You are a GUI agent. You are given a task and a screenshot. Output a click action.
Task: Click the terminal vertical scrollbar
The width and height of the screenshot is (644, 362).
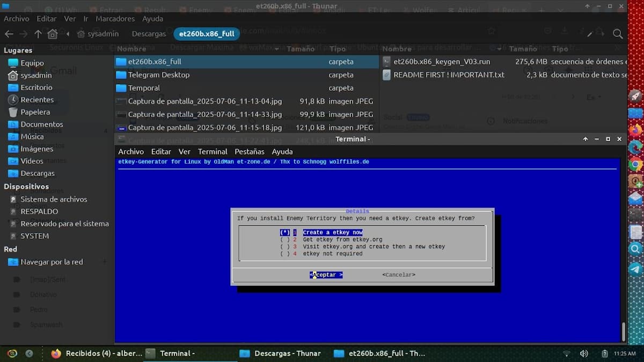(624, 331)
